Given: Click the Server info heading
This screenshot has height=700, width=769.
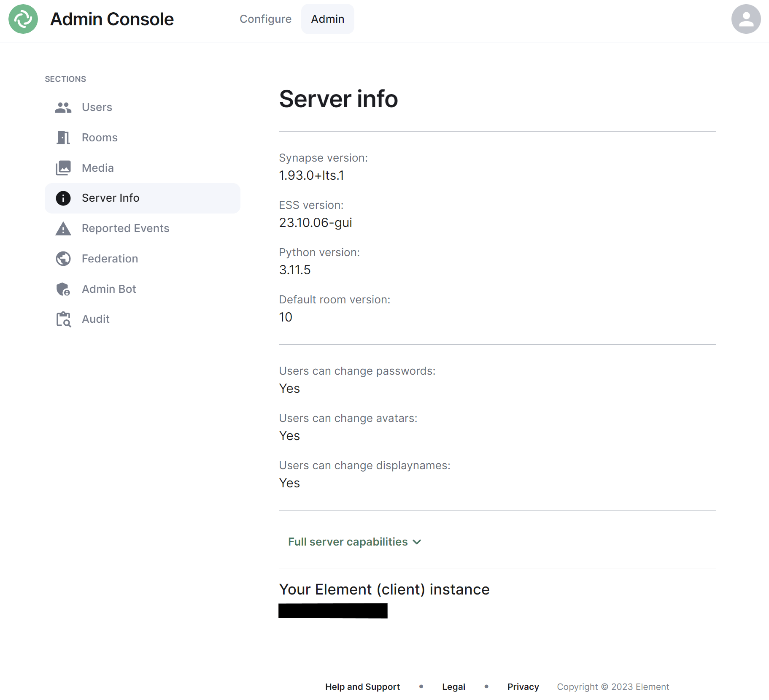Looking at the screenshot, I should [338, 99].
